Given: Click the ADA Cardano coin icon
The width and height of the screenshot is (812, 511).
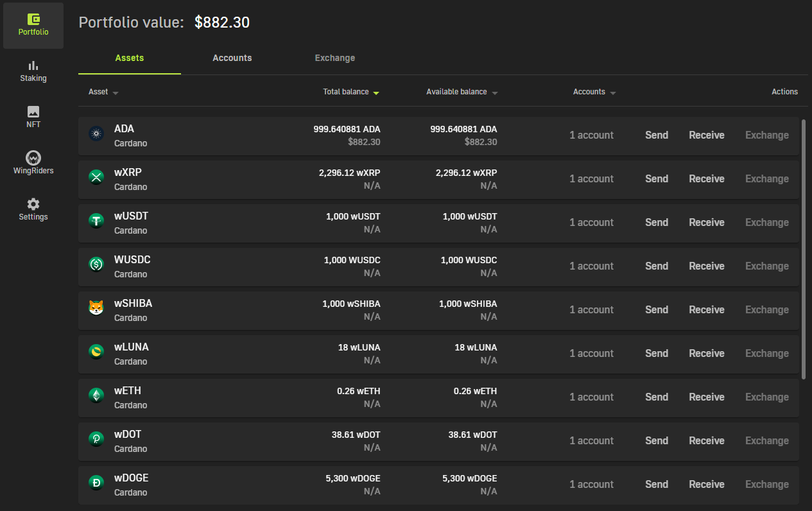Looking at the screenshot, I should 96,135.
